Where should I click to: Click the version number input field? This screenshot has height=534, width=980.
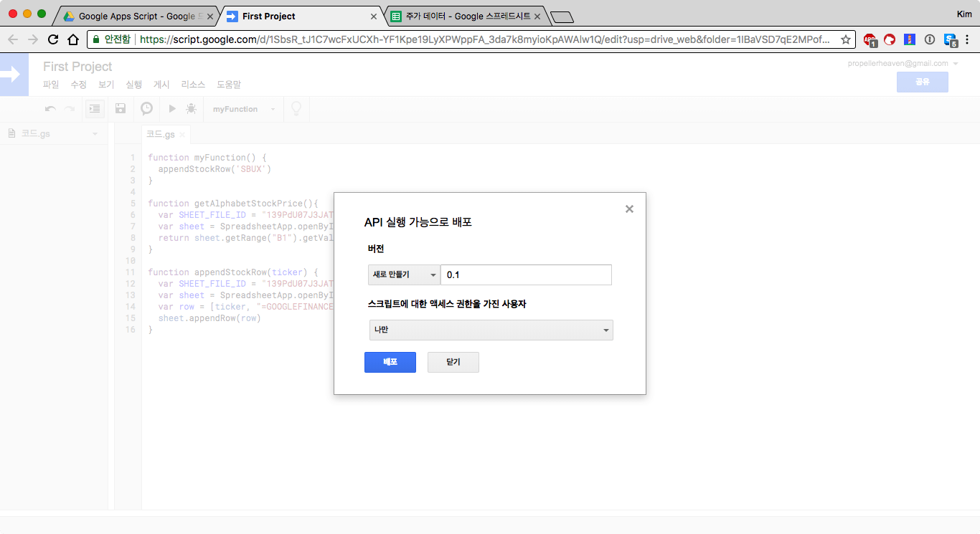tap(526, 275)
